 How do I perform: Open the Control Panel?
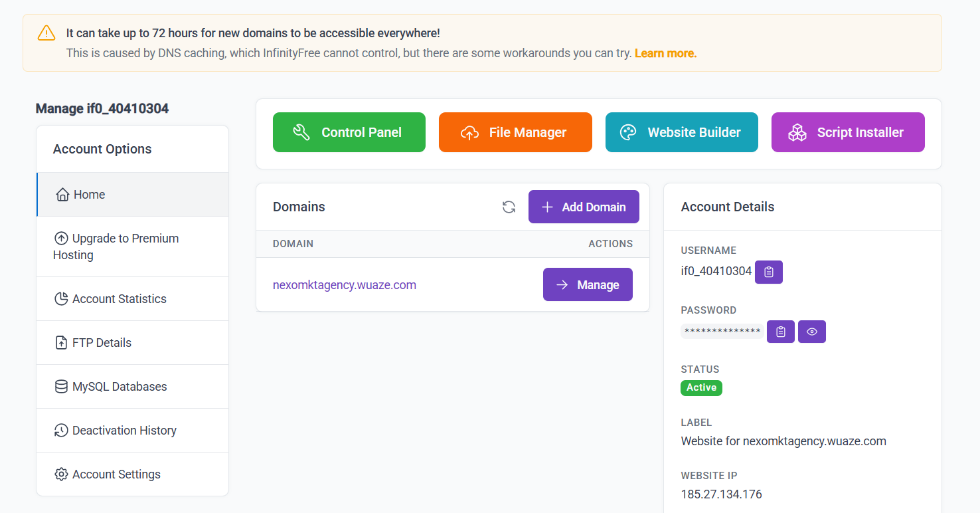click(349, 132)
